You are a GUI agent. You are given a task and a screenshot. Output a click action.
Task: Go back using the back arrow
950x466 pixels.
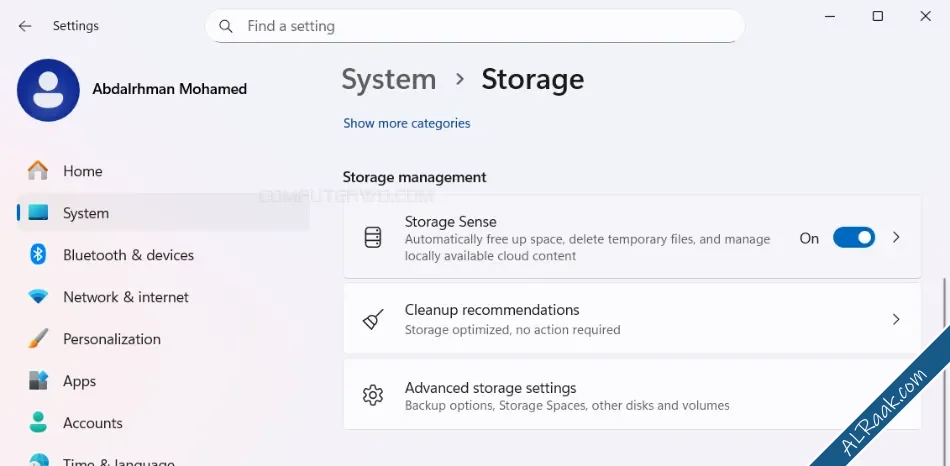pyautogui.click(x=24, y=26)
